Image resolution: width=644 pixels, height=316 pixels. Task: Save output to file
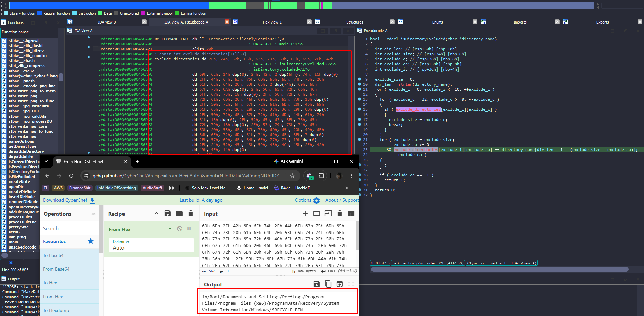pyautogui.click(x=316, y=284)
